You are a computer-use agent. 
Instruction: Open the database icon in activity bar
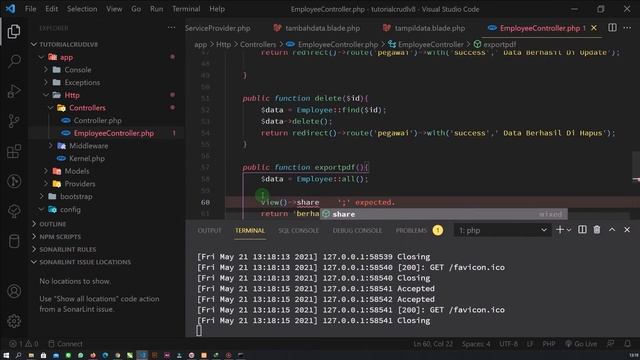pos(14,241)
